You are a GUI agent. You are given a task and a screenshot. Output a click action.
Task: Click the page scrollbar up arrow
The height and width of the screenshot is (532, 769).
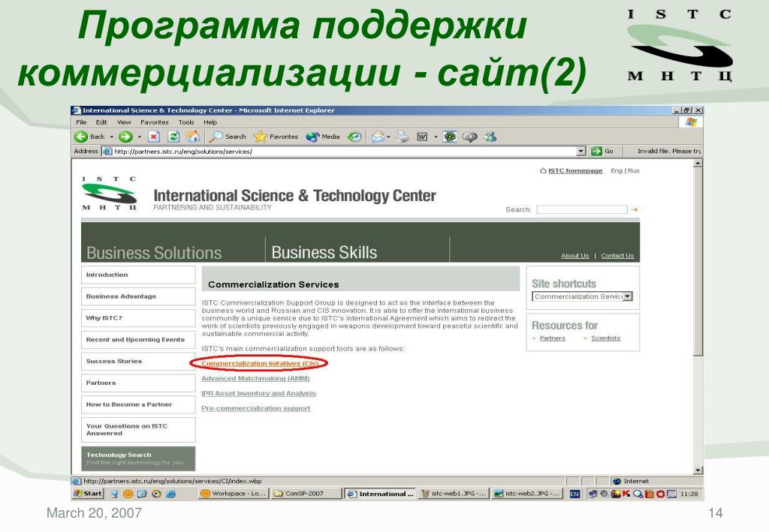[698, 163]
